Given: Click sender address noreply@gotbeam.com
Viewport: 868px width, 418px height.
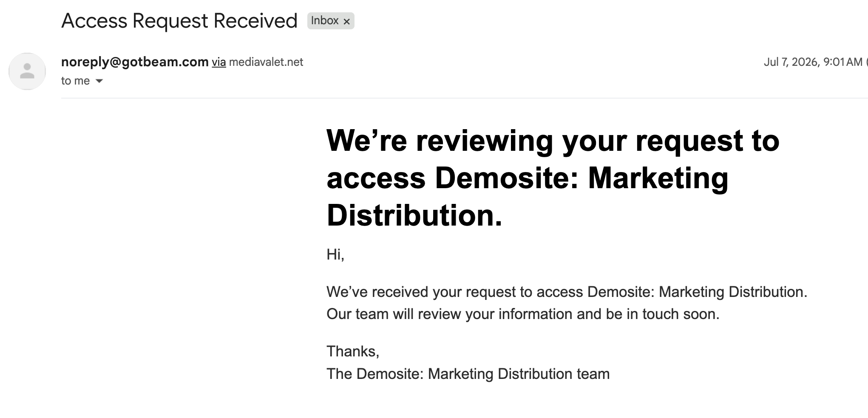Looking at the screenshot, I should [x=135, y=62].
